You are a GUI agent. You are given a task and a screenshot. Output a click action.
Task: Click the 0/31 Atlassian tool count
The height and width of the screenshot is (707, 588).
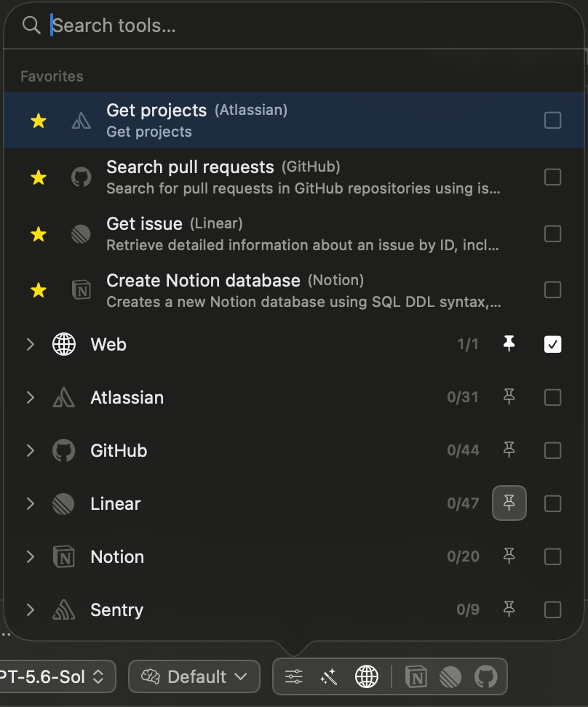click(x=463, y=397)
